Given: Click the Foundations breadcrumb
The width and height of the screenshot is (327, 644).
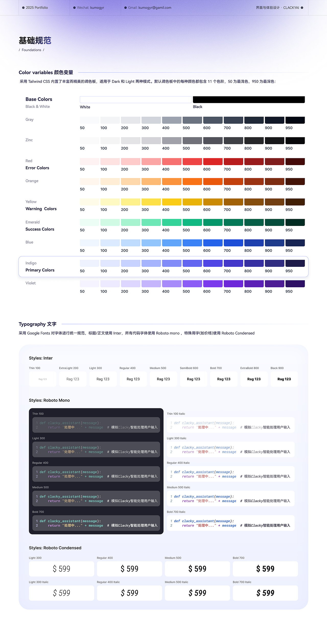Looking at the screenshot, I should [x=31, y=50].
